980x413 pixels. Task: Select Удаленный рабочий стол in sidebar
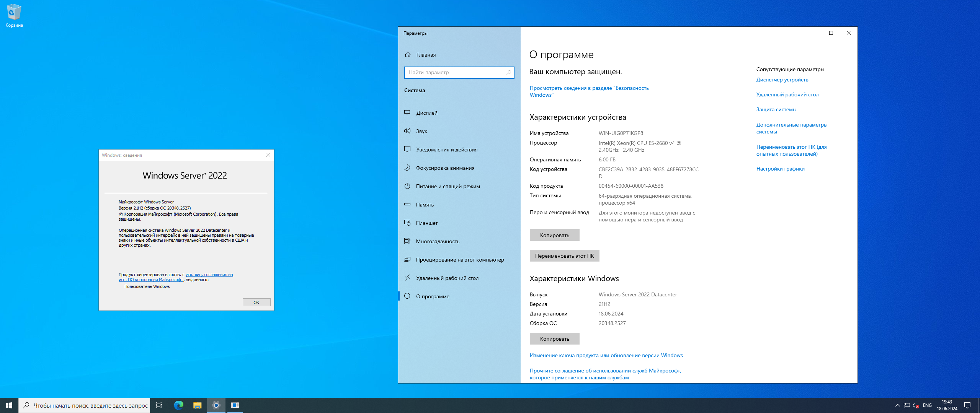[447, 278]
